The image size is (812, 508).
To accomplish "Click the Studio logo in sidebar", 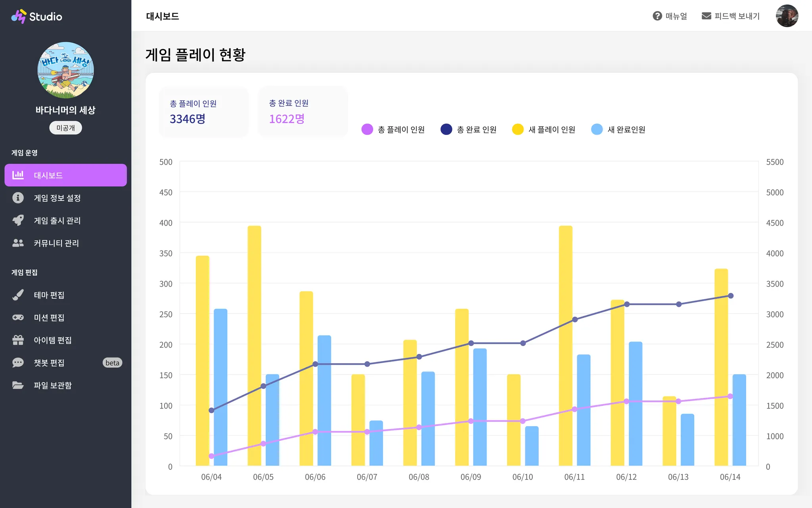I will (36, 16).
